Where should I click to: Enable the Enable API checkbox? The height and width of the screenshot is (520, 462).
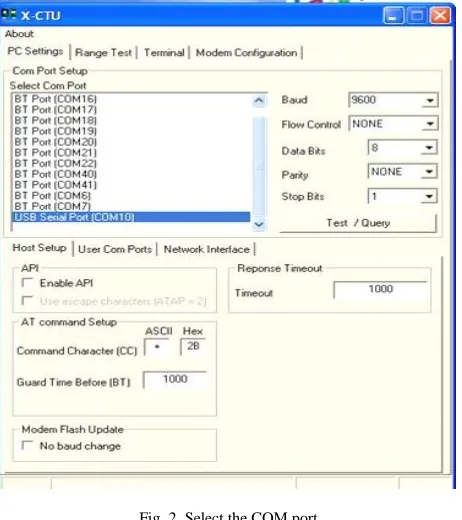pos(27,283)
